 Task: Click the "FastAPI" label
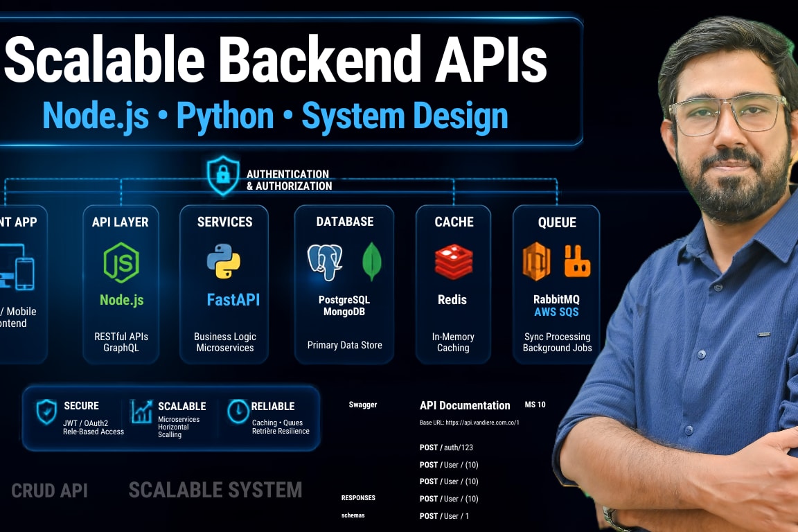click(x=233, y=299)
